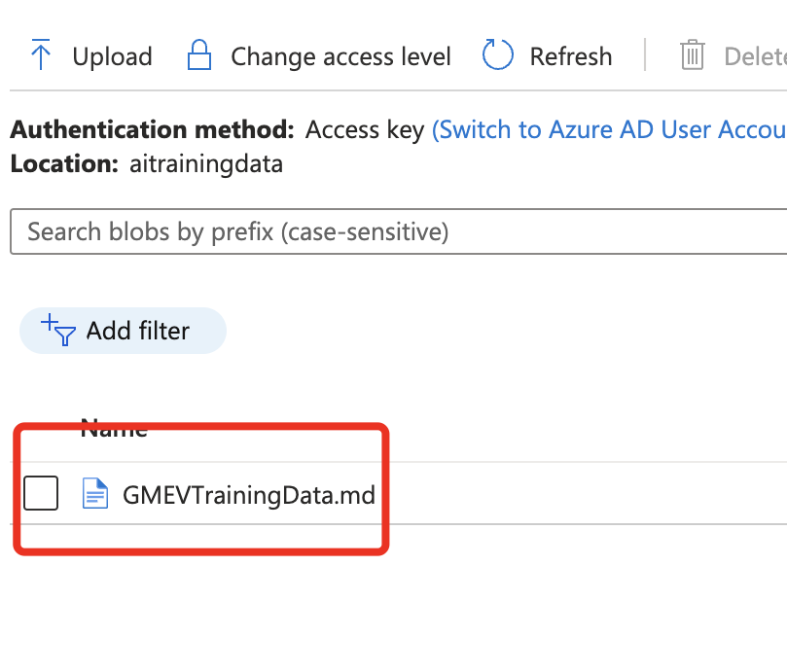Screen dimensions: 787x672
Task: Click the bold Location label
Action: (x=64, y=163)
